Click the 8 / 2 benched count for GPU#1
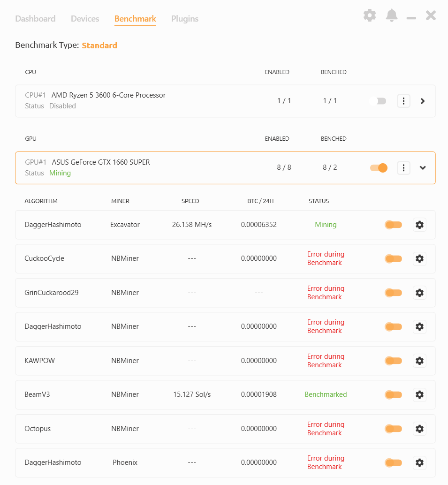This screenshot has width=448, height=485. pyautogui.click(x=330, y=167)
